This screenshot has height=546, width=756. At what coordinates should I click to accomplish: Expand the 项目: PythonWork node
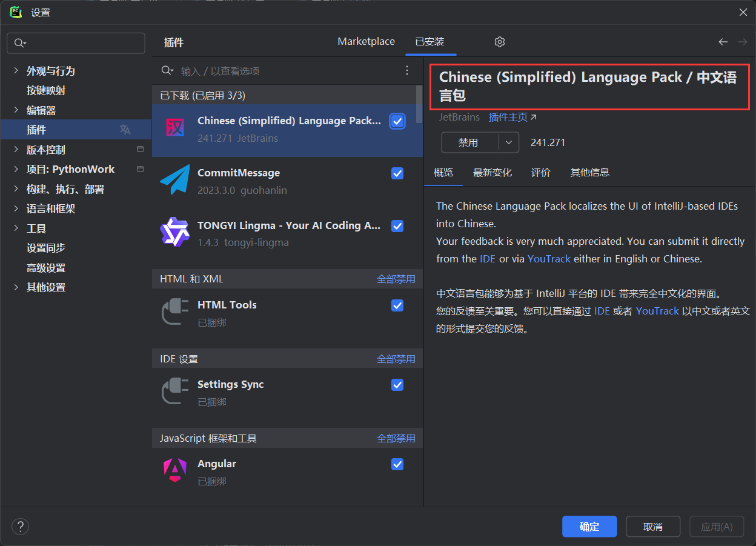(16, 169)
